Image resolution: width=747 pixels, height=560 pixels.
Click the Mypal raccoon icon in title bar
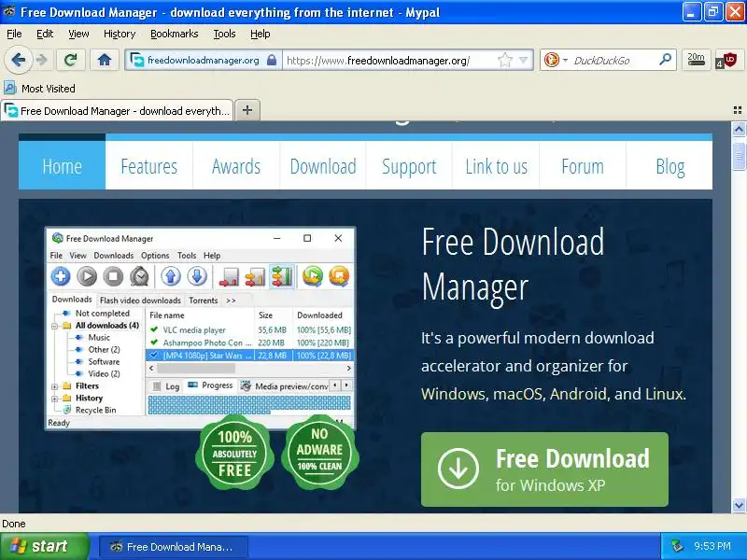pos(9,11)
